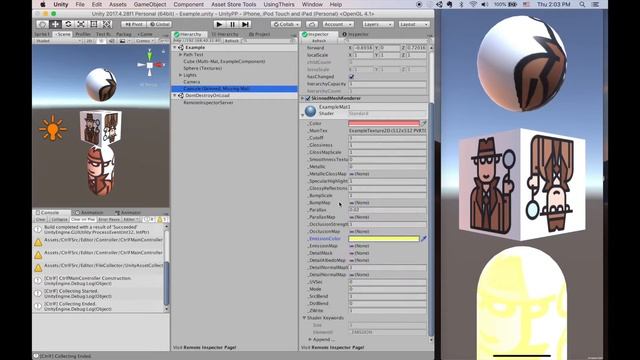Toggle the SkinnedMeshRenderer enabled checkbox
The image size is (640, 360).
(308, 98)
